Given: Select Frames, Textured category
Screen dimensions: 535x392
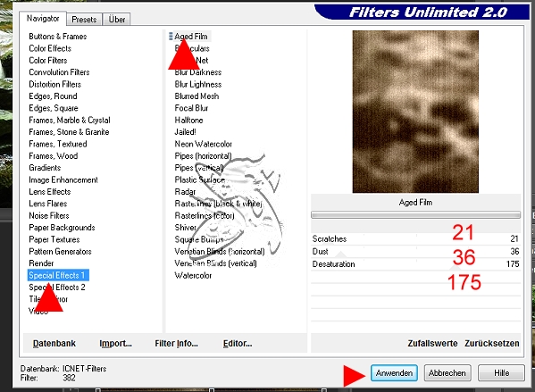Looking at the screenshot, I should pyautogui.click(x=58, y=144).
